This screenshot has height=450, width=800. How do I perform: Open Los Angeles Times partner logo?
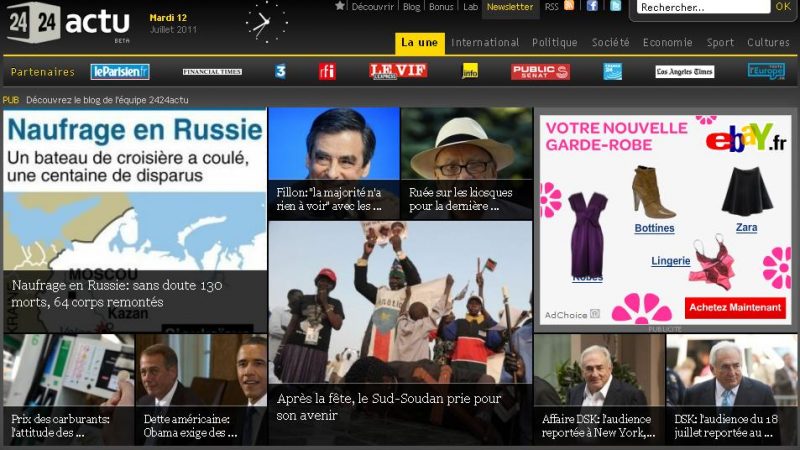(685, 71)
